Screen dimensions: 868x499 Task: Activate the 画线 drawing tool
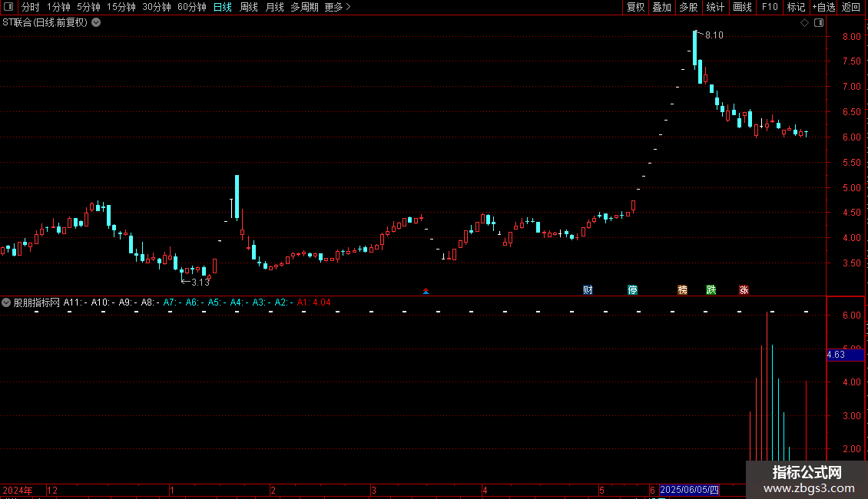click(x=742, y=7)
